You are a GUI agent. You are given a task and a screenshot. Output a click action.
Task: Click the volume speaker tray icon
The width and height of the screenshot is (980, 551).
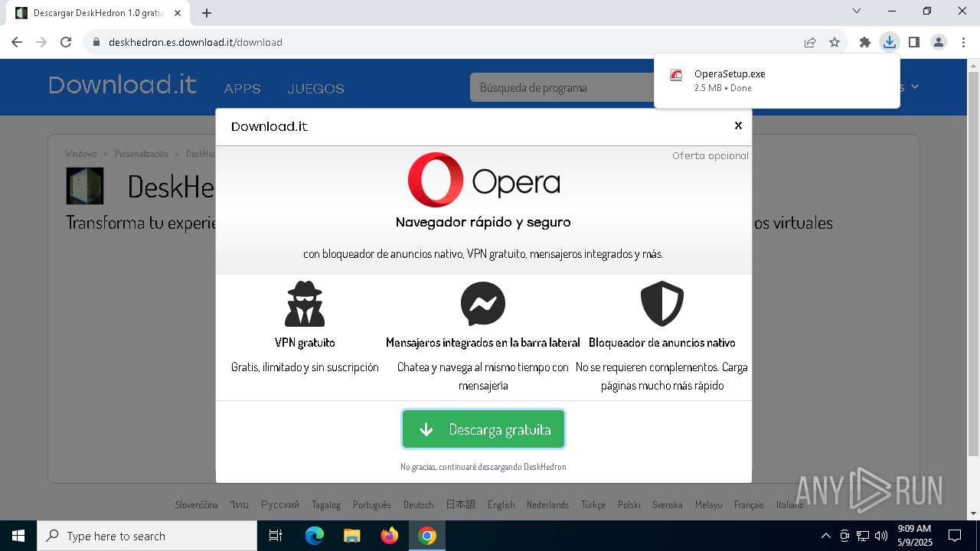click(881, 536)
